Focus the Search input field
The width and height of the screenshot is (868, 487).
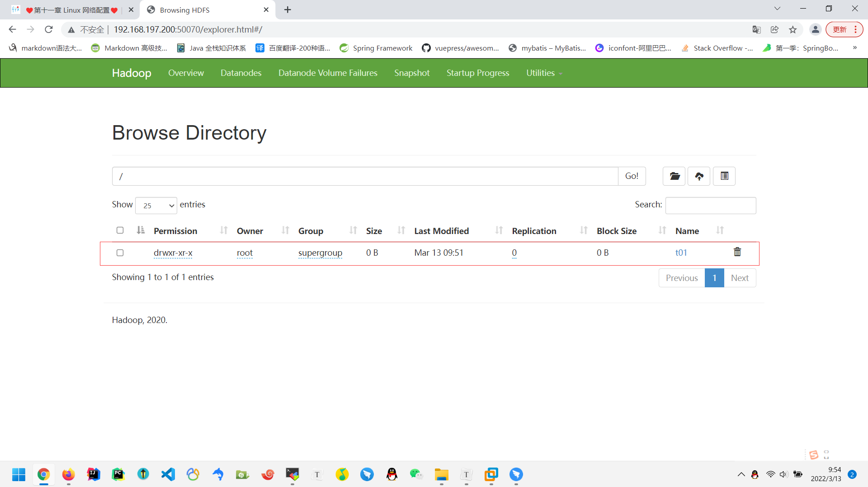[x=711, y=205]
